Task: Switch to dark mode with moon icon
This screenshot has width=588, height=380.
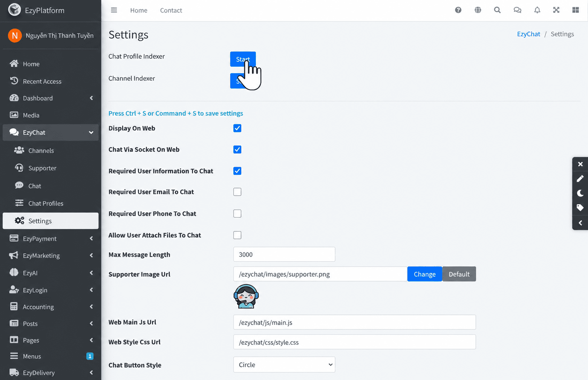Action: pos(580,193)
